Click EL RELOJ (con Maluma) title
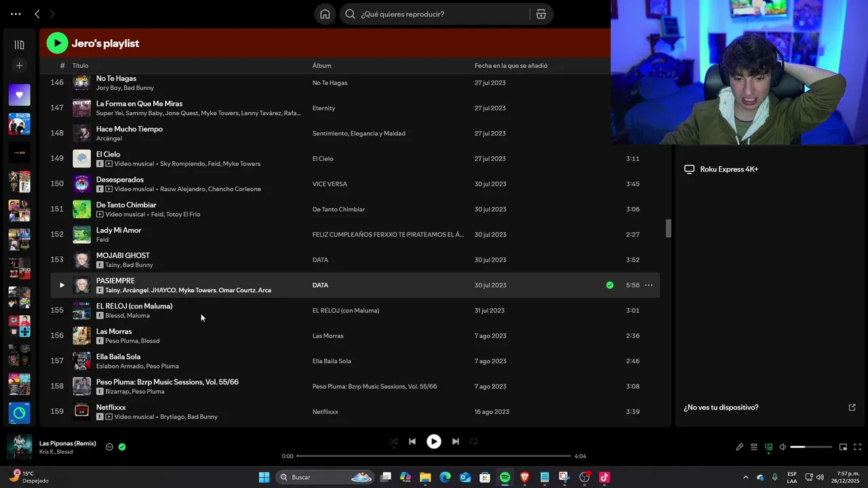The image size is (868, 488). (x=134, y=306)
